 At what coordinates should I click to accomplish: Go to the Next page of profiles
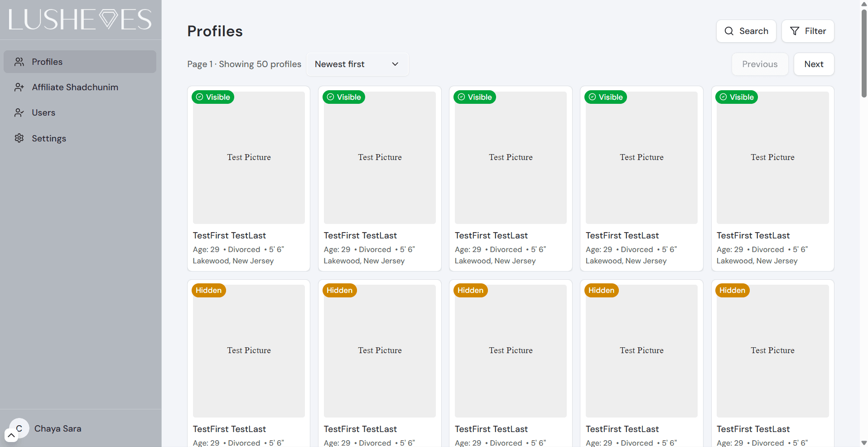point(813,64)
